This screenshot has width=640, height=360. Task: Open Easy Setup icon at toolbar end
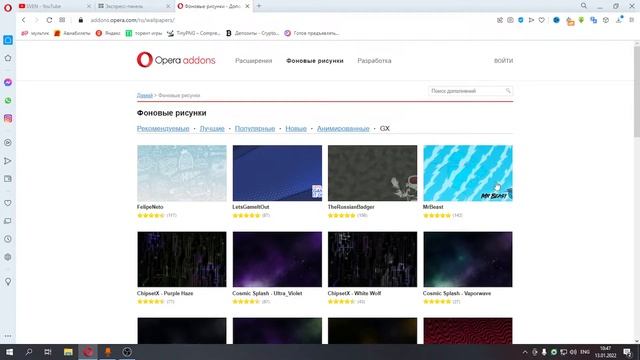tap(631, 20)
